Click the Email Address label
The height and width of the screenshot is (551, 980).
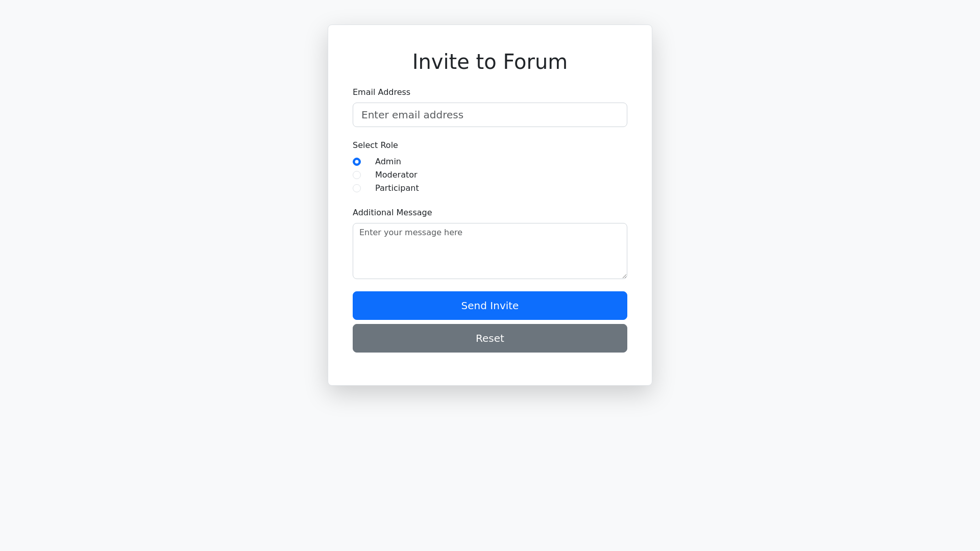pyautogui.click(x=381, y=92)
